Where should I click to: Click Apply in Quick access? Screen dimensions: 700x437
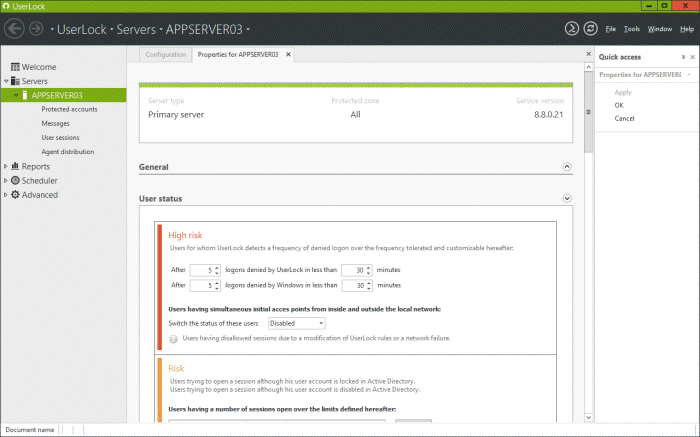coord(623,92)
